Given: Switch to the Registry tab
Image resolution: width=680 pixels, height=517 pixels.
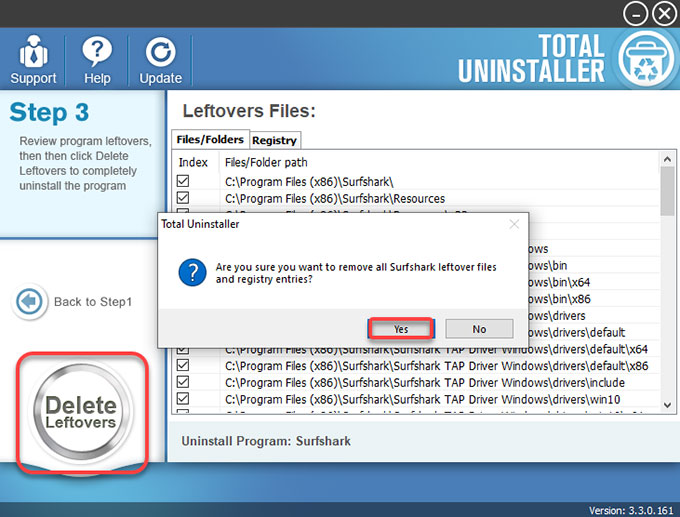Looking at the screenshot, I should (x=275, y=140).
